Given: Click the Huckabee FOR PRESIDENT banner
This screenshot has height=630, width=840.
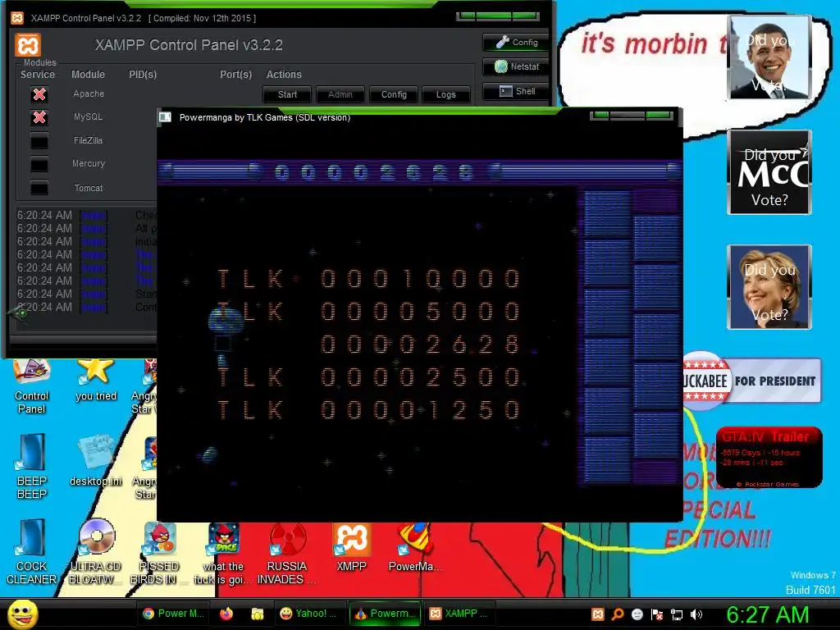Looking at the screenshot, I should (x=752, y=381).
